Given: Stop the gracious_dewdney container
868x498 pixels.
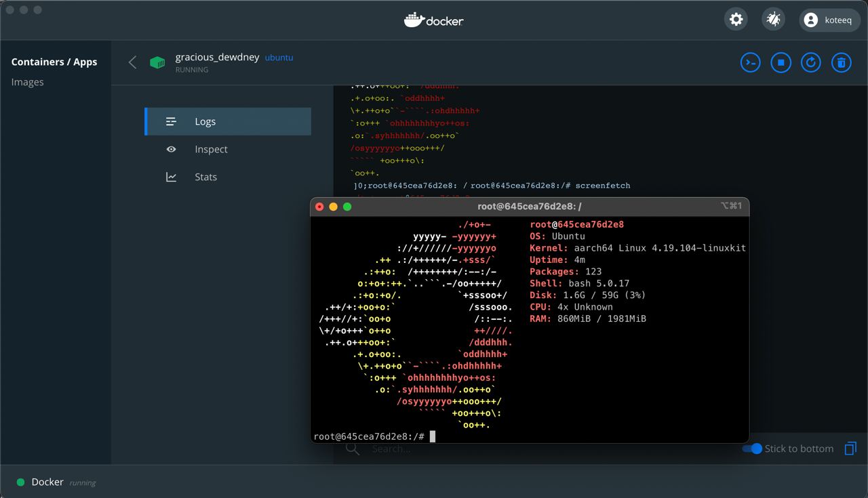Looking at the screenshot, I should (781, 63).
